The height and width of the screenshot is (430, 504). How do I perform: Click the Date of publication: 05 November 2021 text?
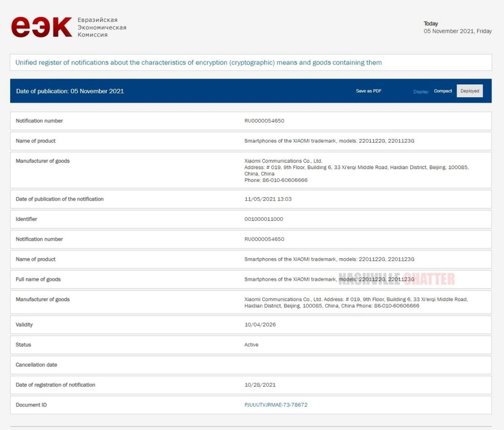click(x=70, y=91)
